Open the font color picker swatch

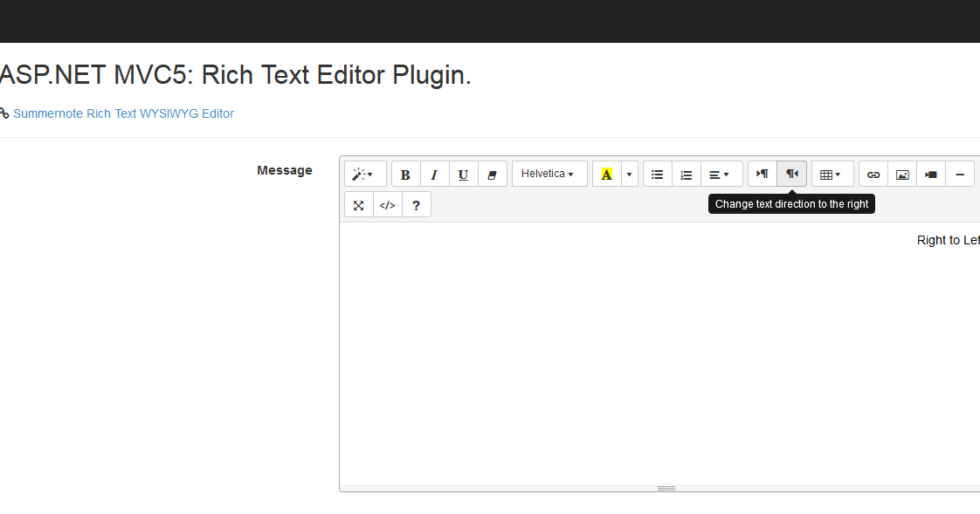[606, 174]
